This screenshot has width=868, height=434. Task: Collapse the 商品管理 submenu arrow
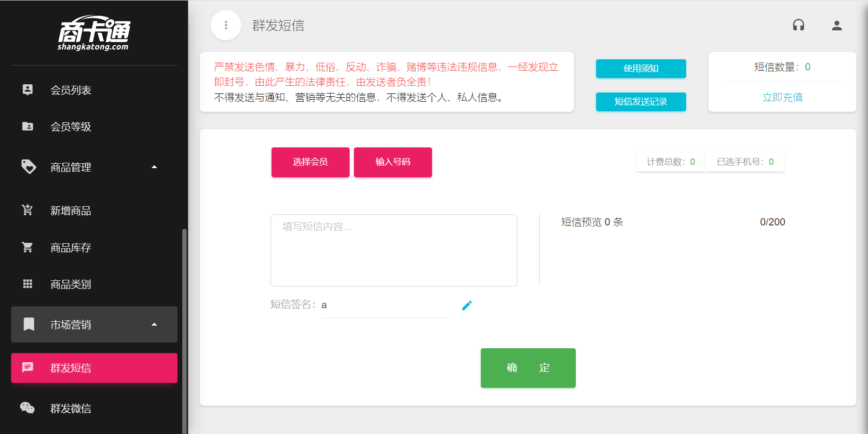point(154,167)
